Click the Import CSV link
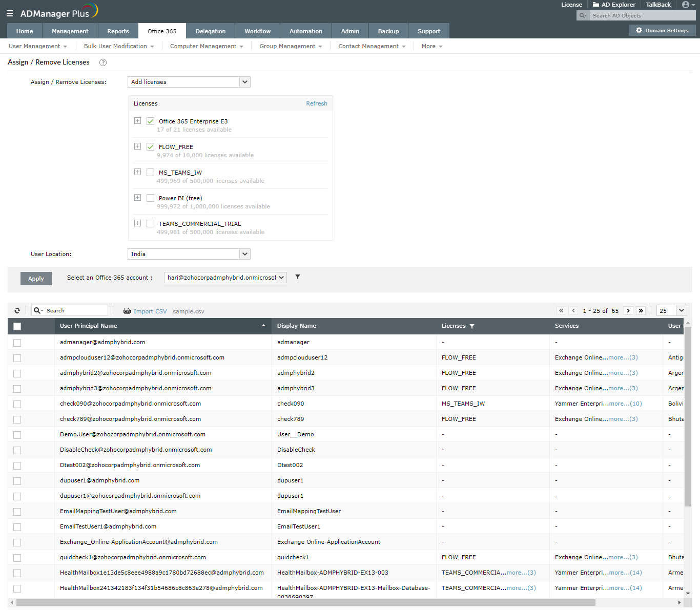This screenshot has width=700, height=613. click(150, 311)
